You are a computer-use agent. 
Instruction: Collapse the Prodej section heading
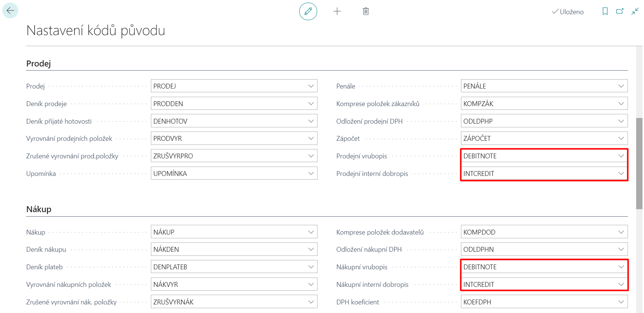coord(38,63)
